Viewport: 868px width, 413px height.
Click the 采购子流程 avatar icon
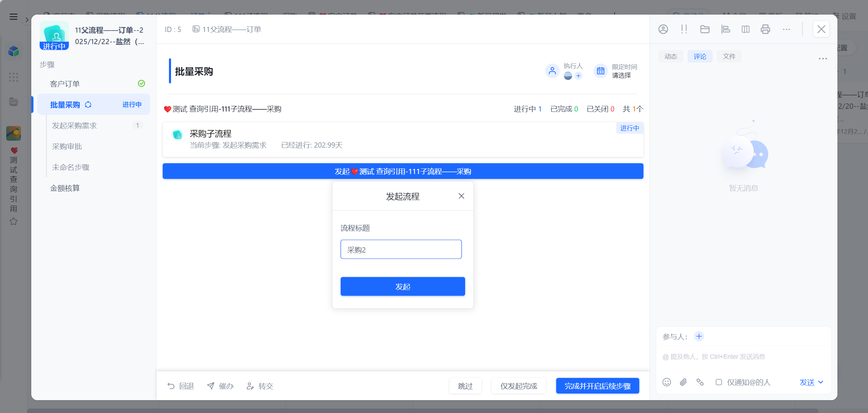pyautogui.click(x=177, y=135)
